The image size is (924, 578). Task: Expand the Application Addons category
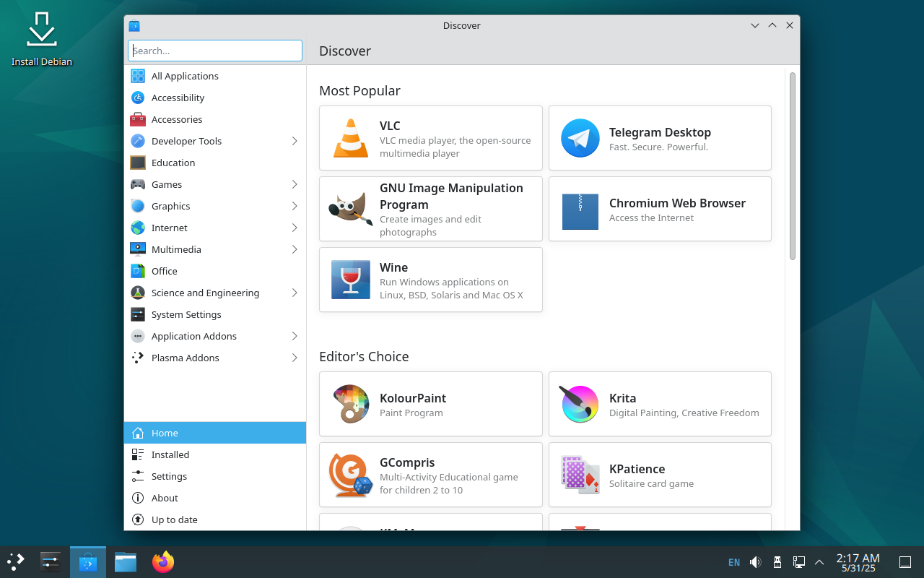point(295,336)
